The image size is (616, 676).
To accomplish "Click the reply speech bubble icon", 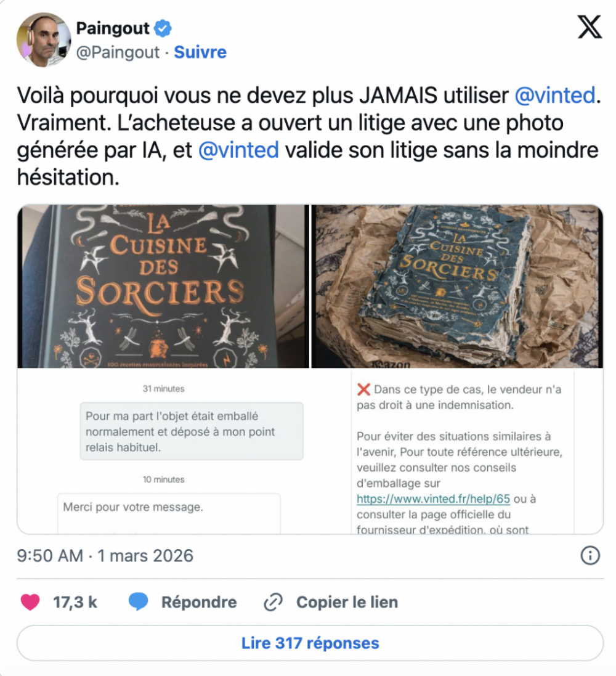I will [x=139, y=602].
